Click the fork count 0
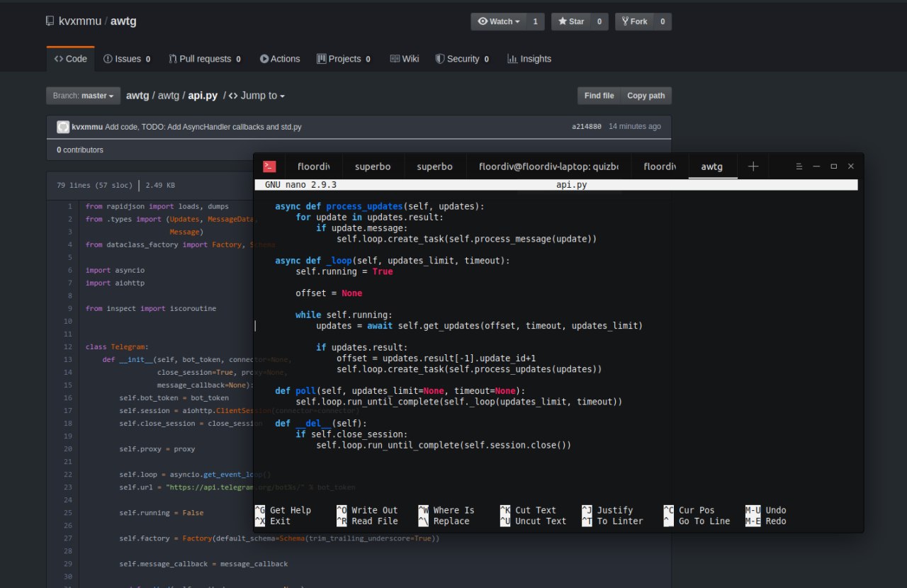This screenshot has width=907, height=588. click(663, 21)
